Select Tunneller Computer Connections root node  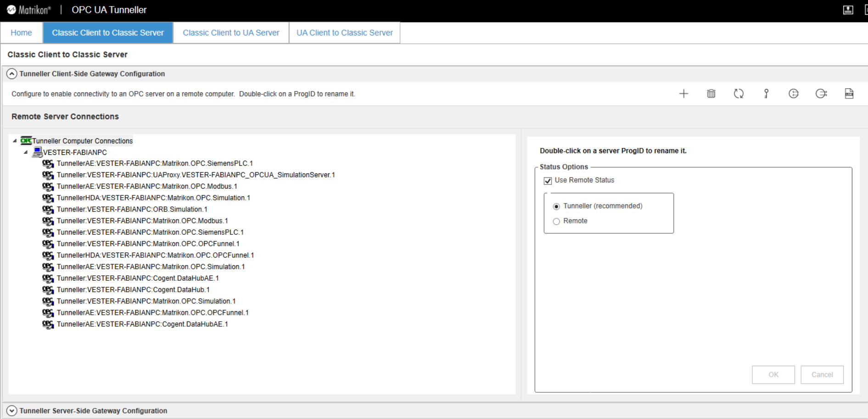pos(82,141)
